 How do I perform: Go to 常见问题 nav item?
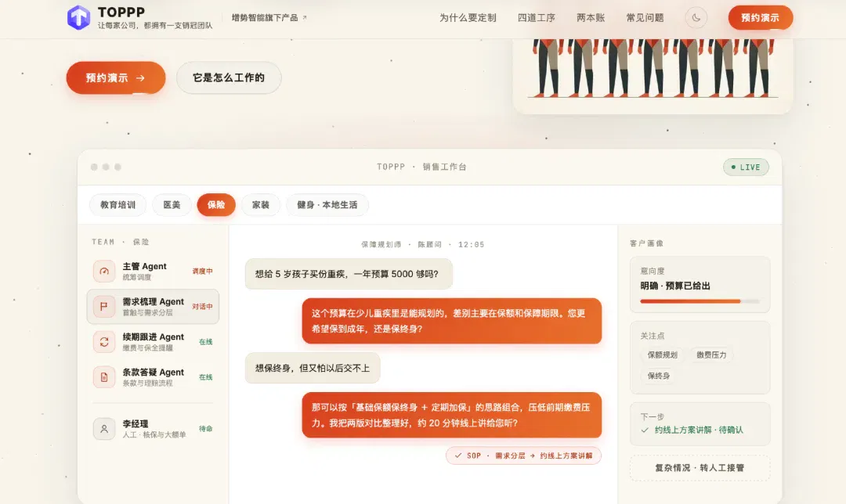coord(645,18)
